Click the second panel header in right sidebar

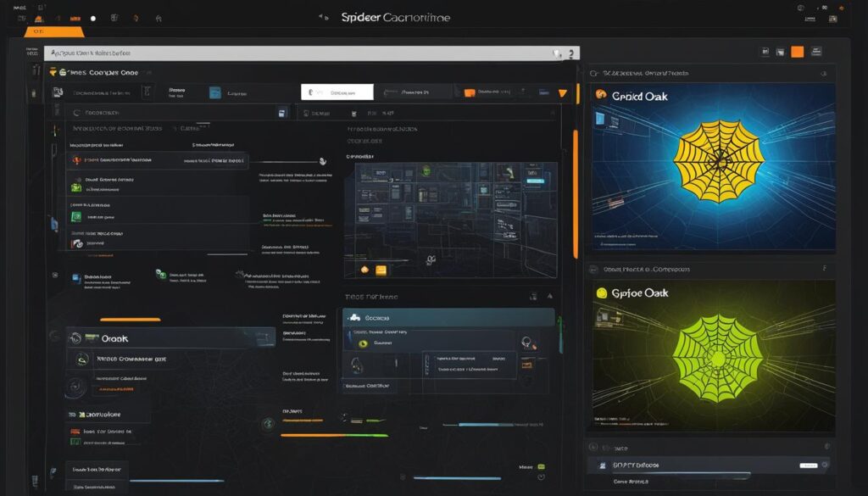tap(711, 269)
